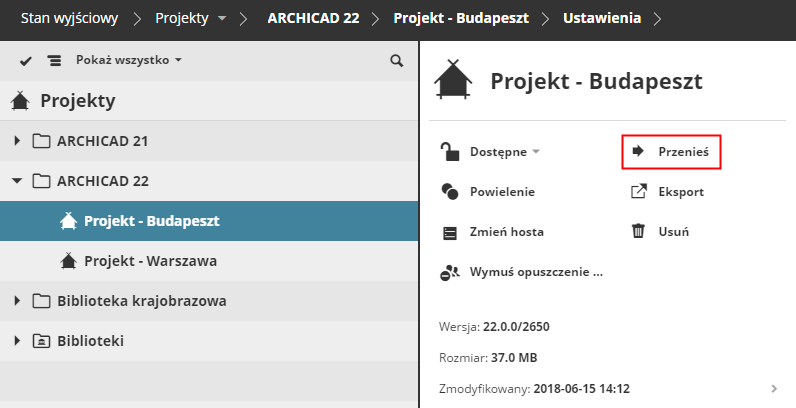The width and height of the screenshot is (796, 408).
Task: Expand the Biblioteki folder
Action: [17, 341]
